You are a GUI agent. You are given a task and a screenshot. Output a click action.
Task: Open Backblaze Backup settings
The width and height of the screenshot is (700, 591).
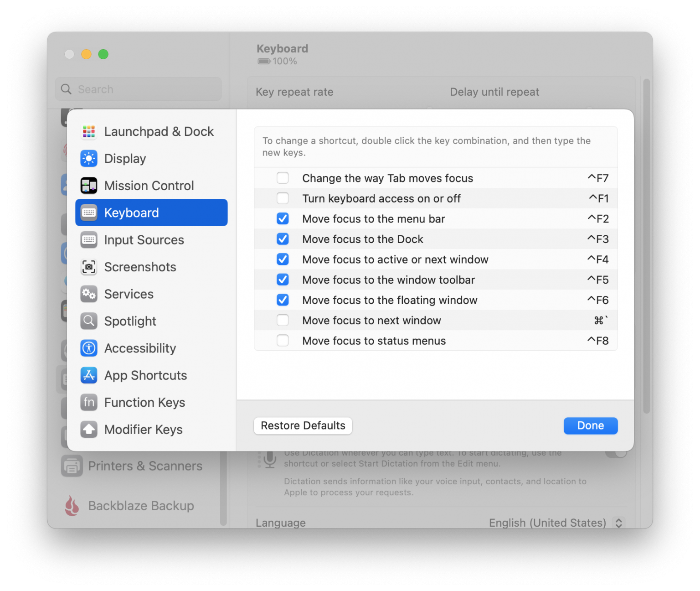coord(140,505)
